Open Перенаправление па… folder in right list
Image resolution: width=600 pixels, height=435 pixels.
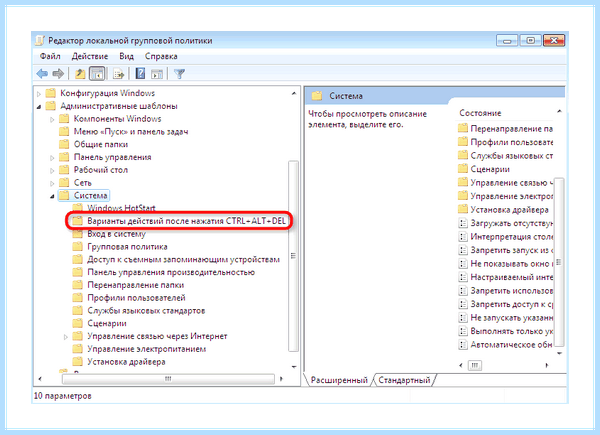coord(505,129)
